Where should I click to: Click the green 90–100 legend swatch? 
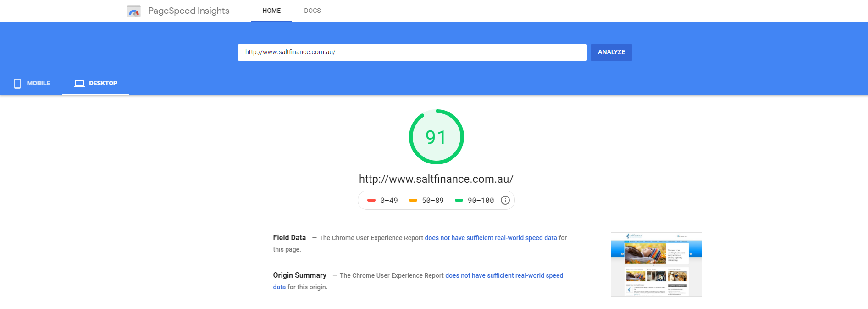pos(459,200)
